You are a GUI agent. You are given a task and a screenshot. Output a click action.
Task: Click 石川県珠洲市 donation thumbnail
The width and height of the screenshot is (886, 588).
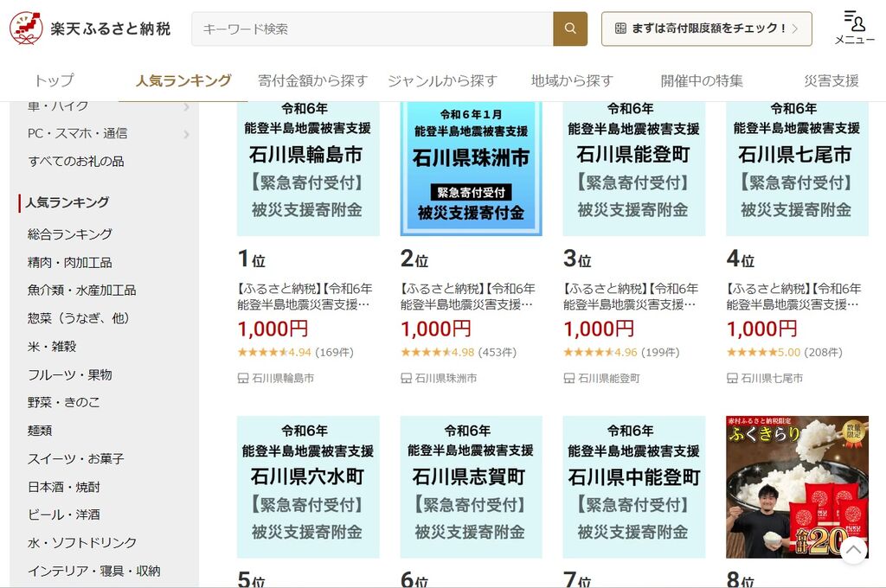click(x=472, y=169)
